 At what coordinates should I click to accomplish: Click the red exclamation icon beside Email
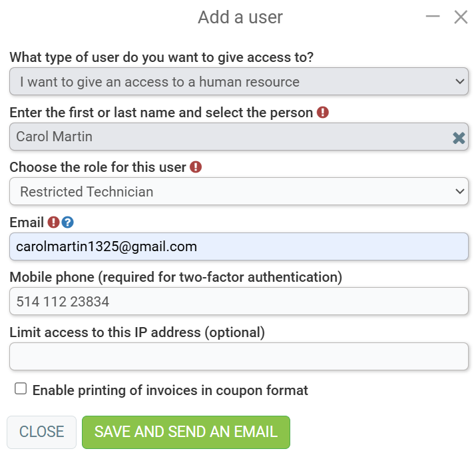coord(53,223)
